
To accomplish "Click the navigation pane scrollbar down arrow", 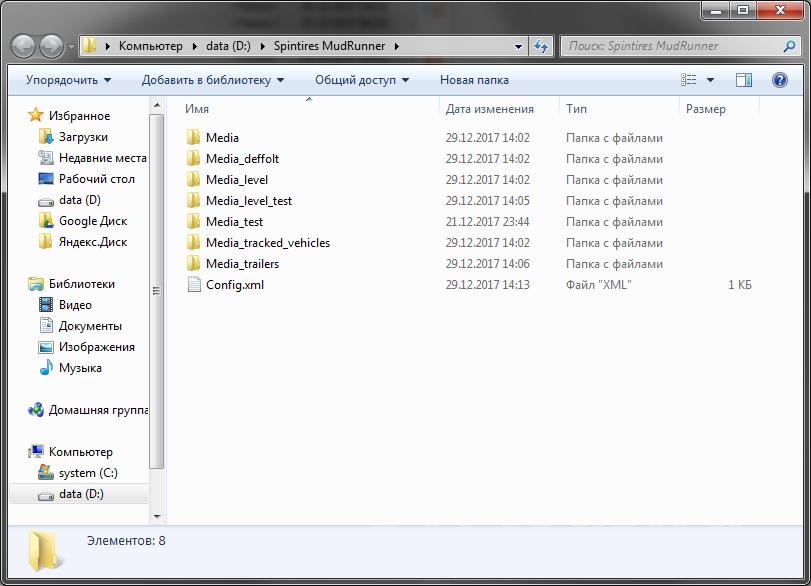I will coord(157,516).
